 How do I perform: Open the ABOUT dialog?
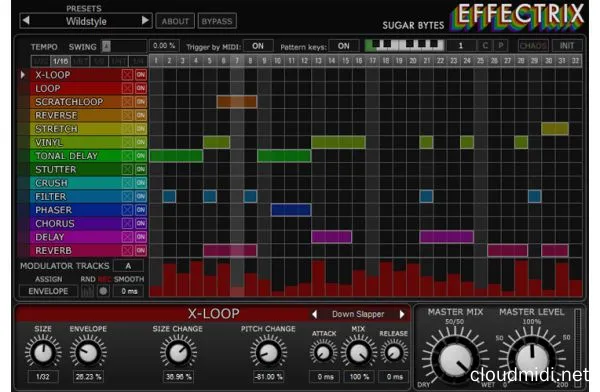pos(175,21)
